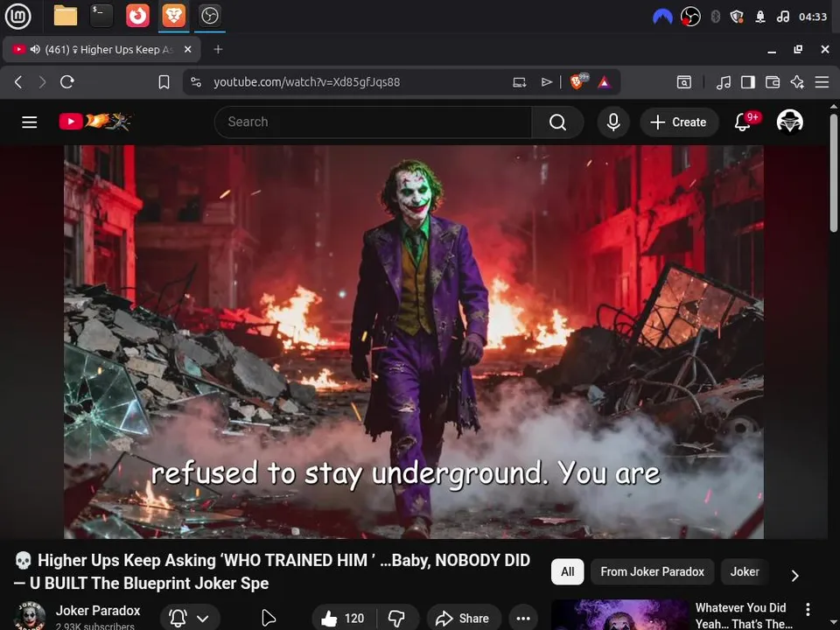Switch to the Higher Ups Keep browser tab
This screenshot has height=630, width=840.
pos(101,49)
